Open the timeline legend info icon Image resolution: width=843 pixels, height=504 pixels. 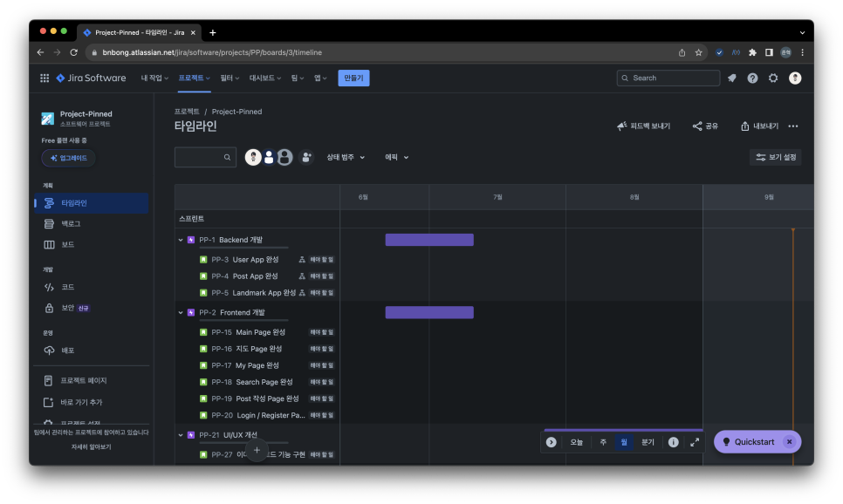tap(673, 442)
